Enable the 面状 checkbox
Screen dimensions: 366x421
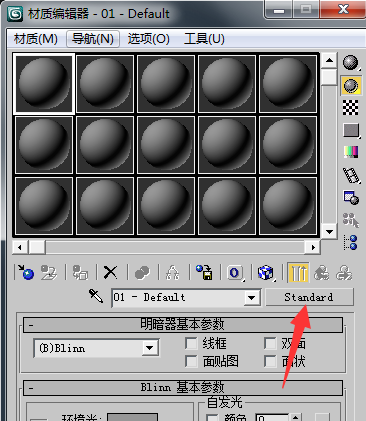270,361
